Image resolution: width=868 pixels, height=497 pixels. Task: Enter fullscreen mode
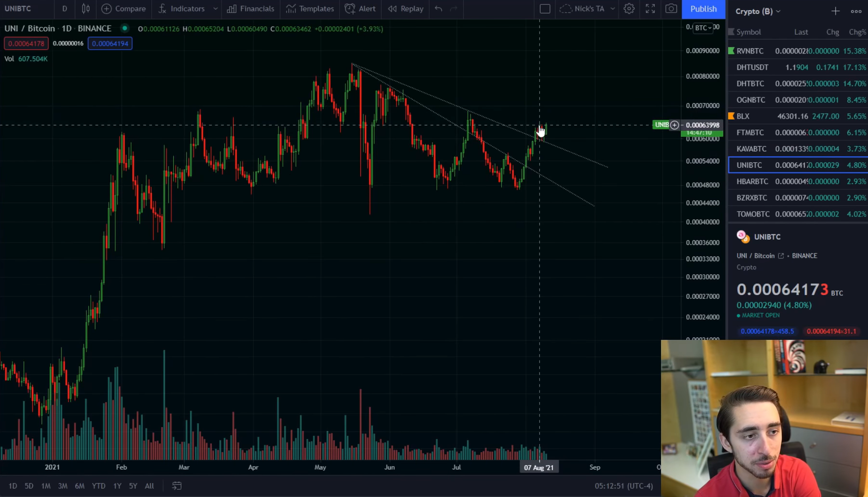pos(650,9)
